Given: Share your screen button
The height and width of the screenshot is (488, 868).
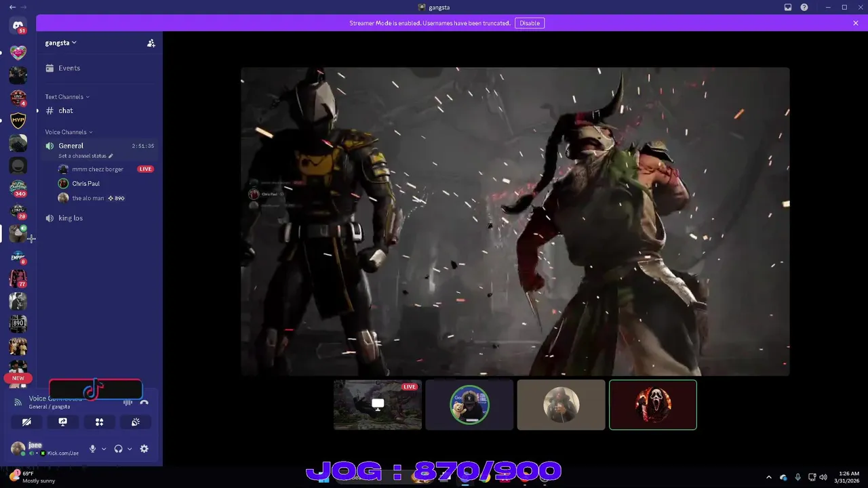Looking at the screenshot, I should coord(63,422).
